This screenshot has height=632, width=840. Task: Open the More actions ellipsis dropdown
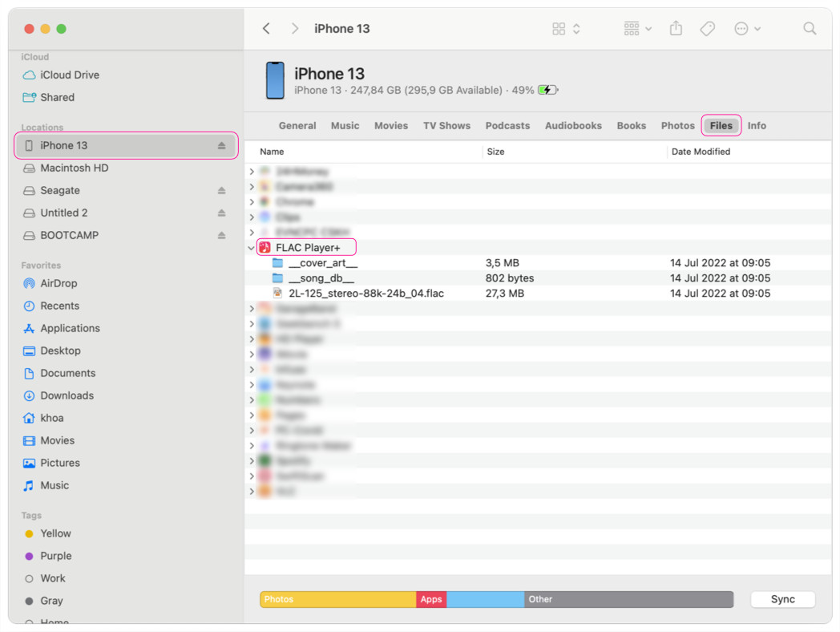click(x=747, y=29)
